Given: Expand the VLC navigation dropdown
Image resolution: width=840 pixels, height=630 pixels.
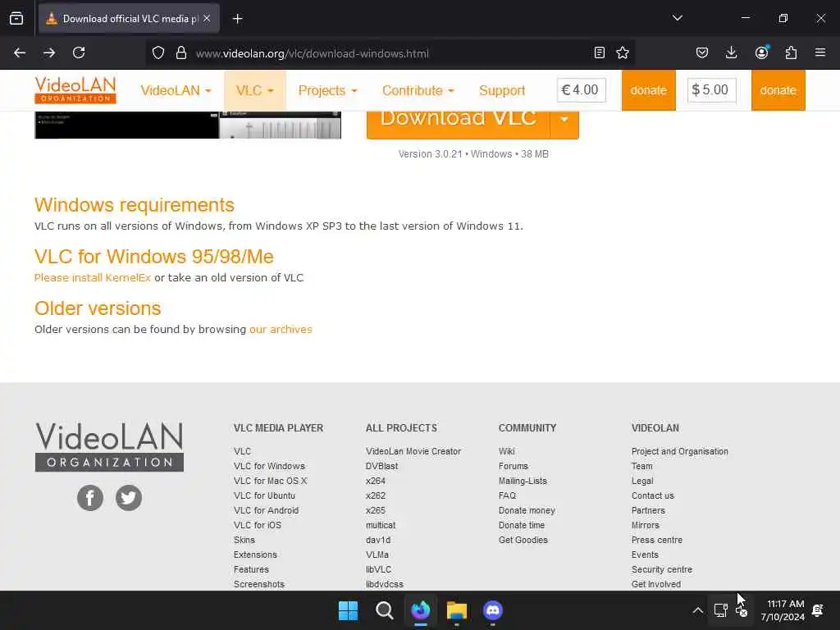Looking at the screenshot, I should (255, 90).
